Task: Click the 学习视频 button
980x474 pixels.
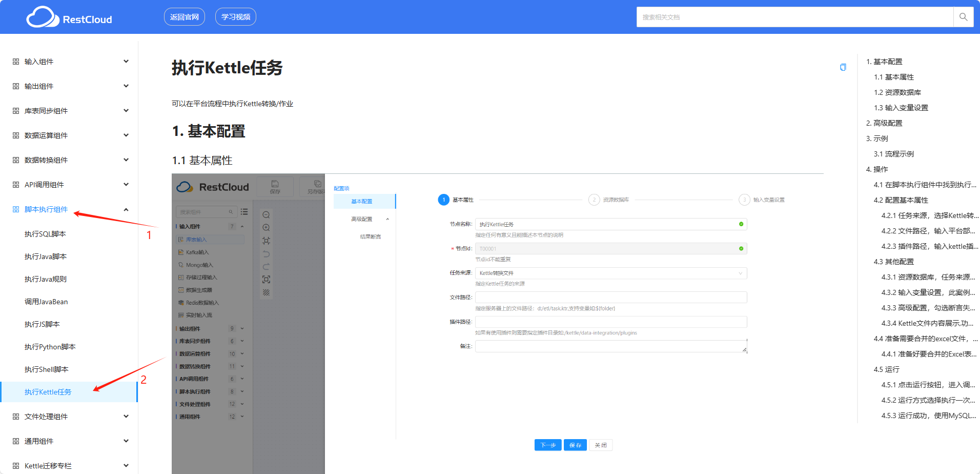Action: 236,17
